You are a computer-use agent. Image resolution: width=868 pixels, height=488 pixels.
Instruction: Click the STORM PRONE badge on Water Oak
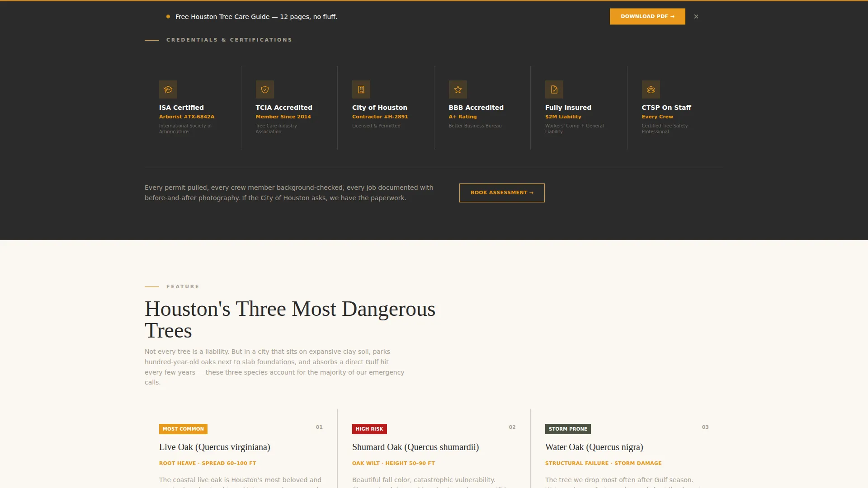coord(568,429)
